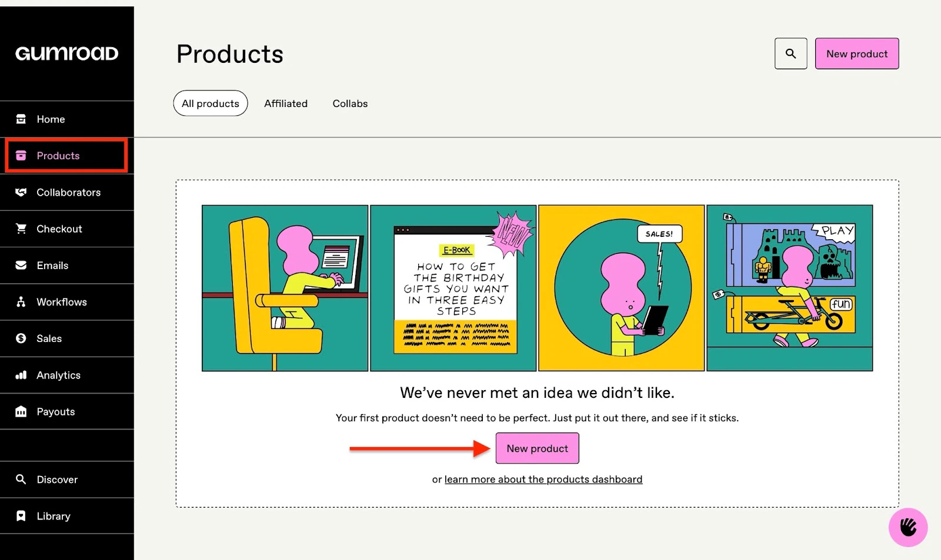Click the Payouts bank icon

(x=21, y=411)
